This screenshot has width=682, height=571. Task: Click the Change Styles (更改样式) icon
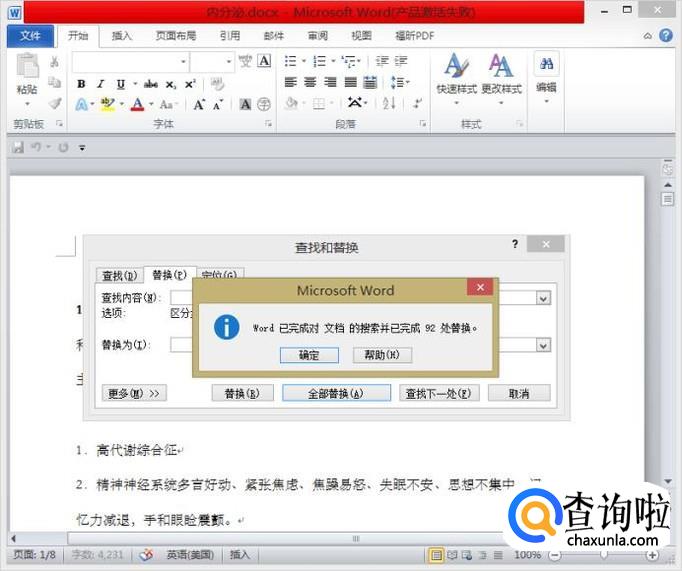point(501,74)
